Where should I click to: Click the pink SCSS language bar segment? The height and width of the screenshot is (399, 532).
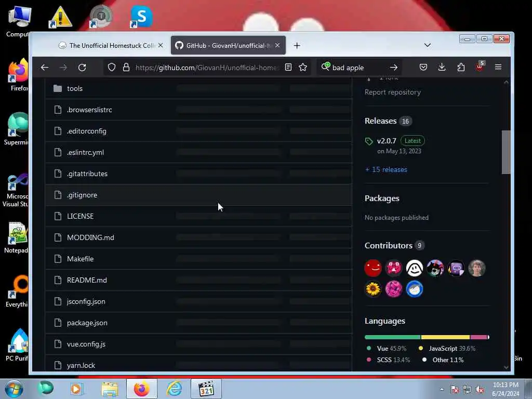478,337
